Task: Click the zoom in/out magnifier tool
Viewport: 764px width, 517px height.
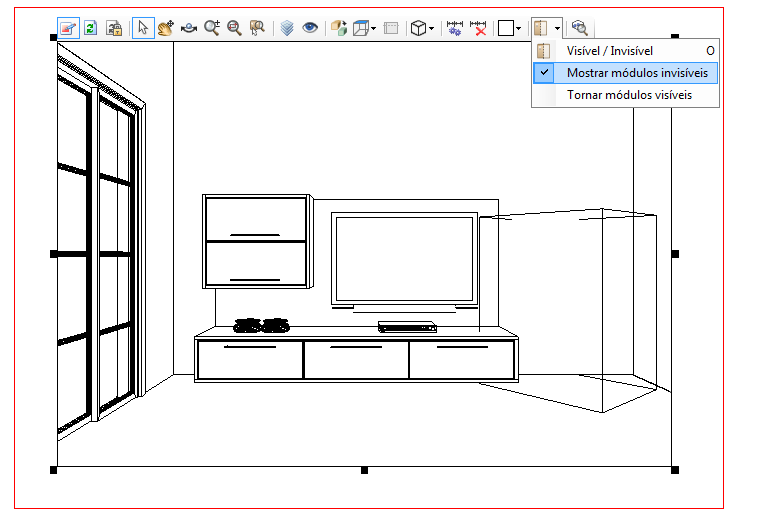Action: click(x=212, y=28)
